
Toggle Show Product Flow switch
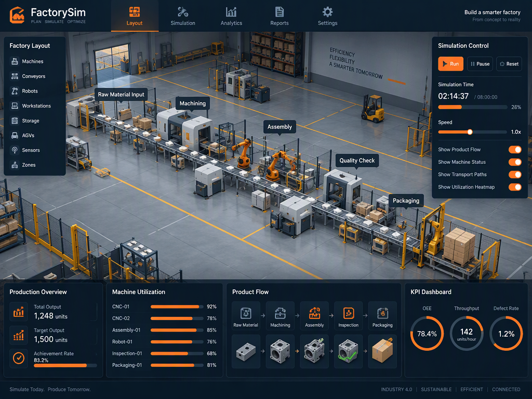(515, 150)
